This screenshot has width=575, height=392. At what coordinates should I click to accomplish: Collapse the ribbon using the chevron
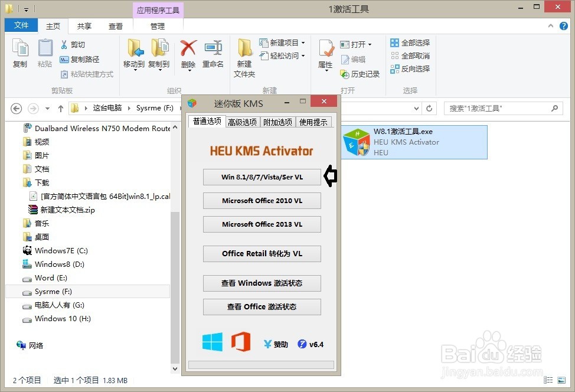click(550, 25)
